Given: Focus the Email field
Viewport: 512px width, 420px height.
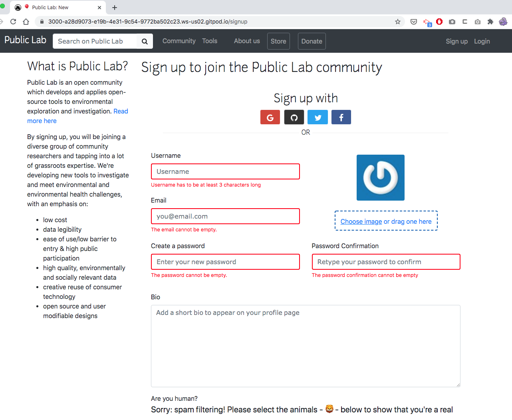Looking at the screenshot, I should coord(225,216).
